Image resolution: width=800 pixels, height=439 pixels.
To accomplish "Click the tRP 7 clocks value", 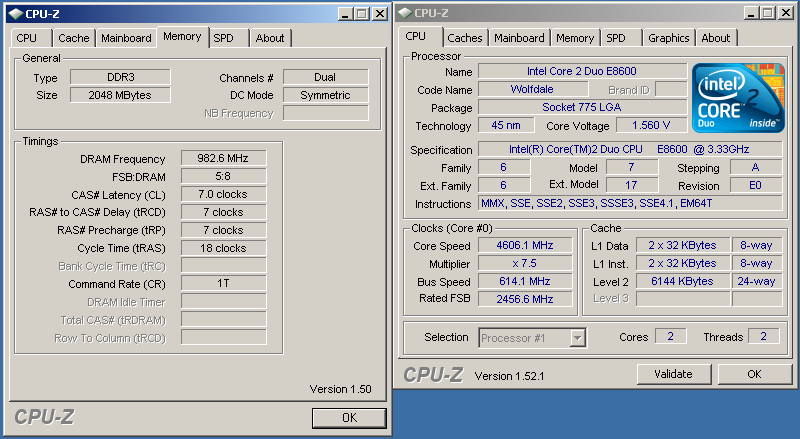I will pyautogui.click(x=223, y=230).
